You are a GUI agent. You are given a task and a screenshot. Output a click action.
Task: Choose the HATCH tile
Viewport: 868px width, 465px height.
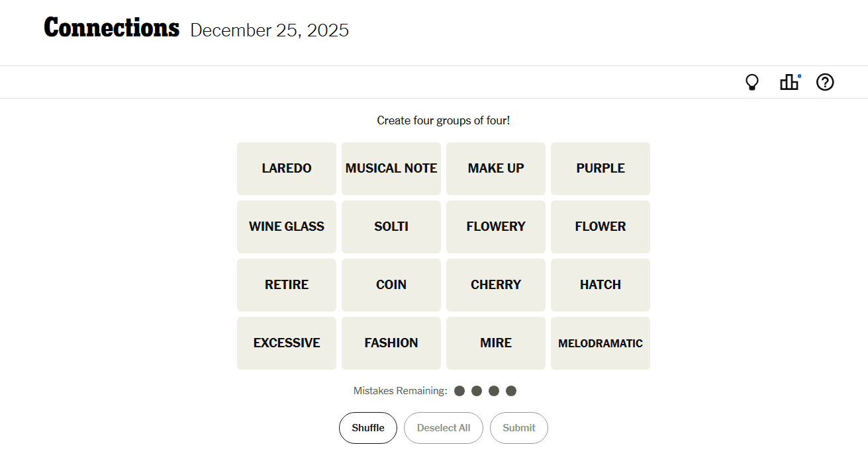point(601,285)
